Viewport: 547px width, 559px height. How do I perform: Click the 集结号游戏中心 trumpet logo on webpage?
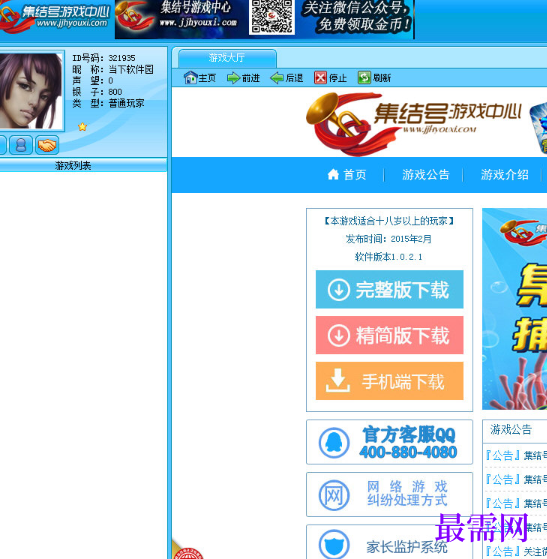(414, 123)
